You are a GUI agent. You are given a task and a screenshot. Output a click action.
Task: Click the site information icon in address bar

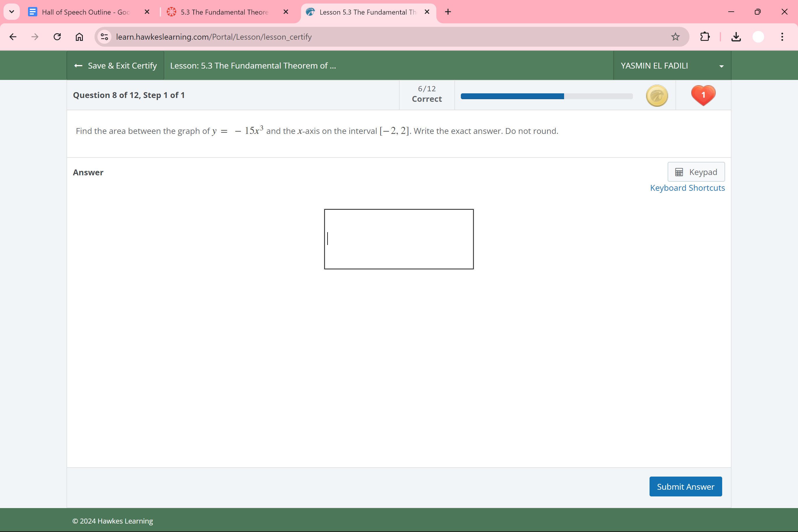tap(104, 37)
